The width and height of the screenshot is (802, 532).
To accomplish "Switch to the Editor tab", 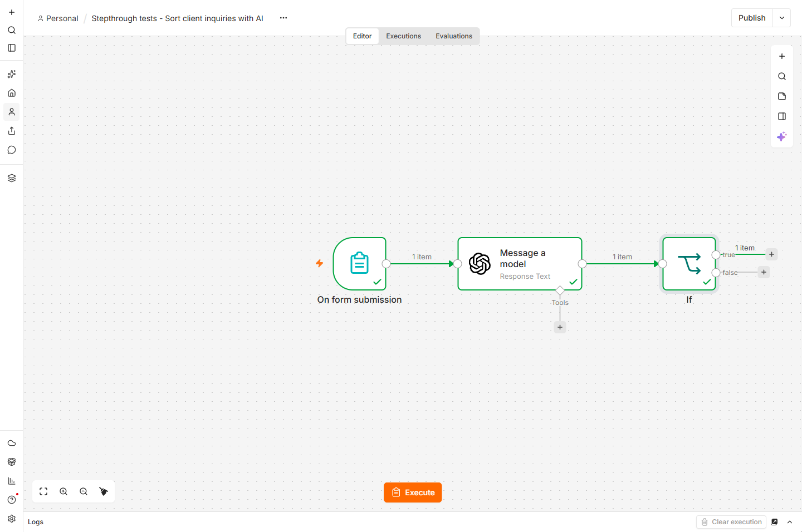I will 362,36.
